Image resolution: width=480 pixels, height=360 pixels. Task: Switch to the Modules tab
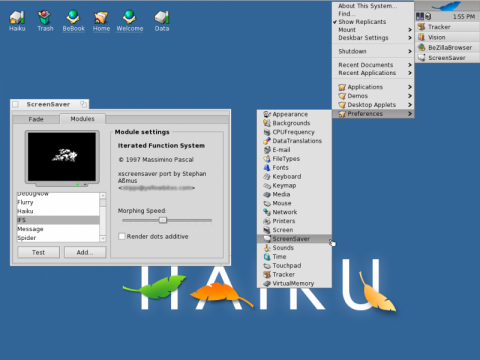(82, 119)
